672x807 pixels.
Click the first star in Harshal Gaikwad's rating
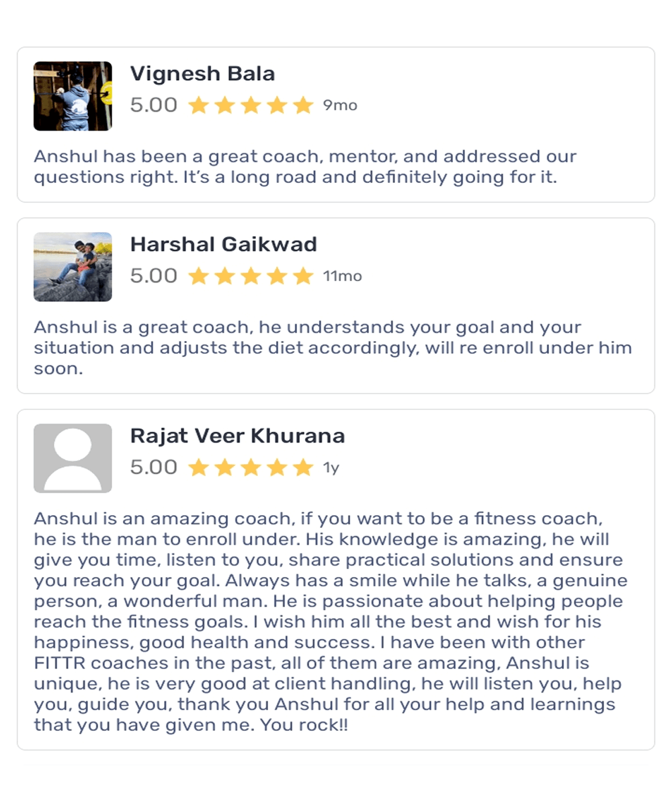pyautogui.click(x=198, y=276)
